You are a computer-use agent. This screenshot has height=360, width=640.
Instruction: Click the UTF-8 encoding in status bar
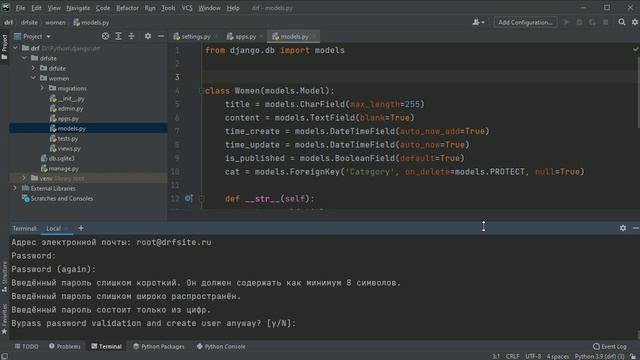pyautogui.click(x=533, y=356)
